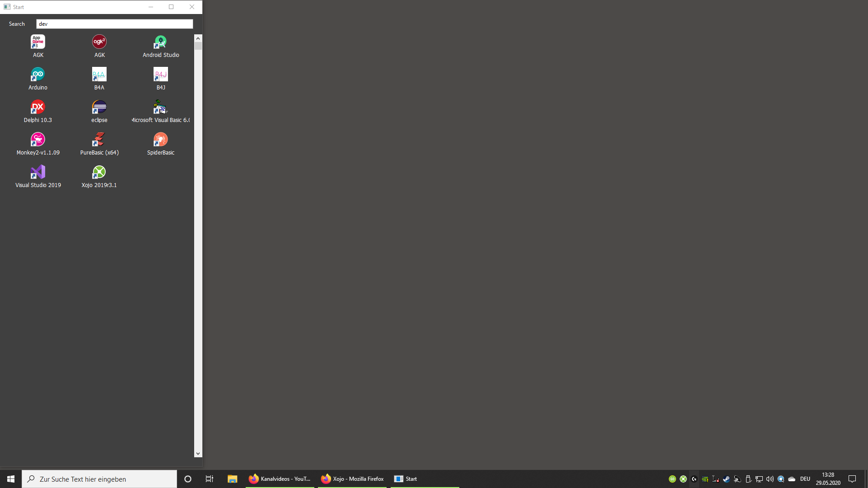Open the clock showing 13:28
The width and height of the screenshot is (868, 488).
coord(828,479)
